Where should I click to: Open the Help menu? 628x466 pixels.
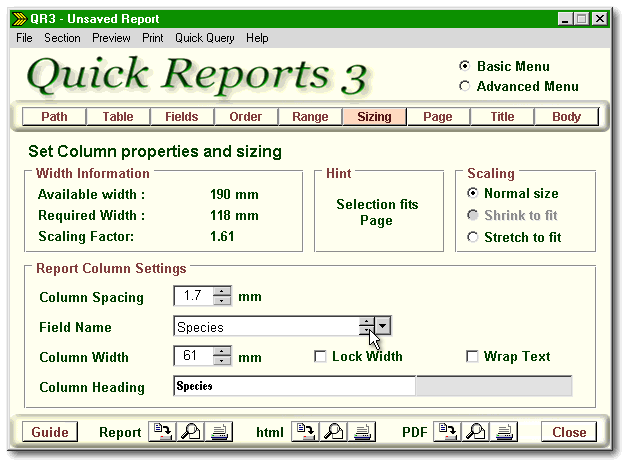pos(257,38)
